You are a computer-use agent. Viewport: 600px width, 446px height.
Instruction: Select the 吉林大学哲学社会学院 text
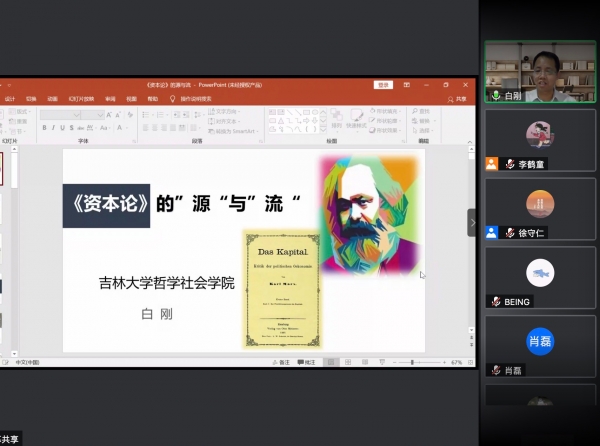pos(166,283)
